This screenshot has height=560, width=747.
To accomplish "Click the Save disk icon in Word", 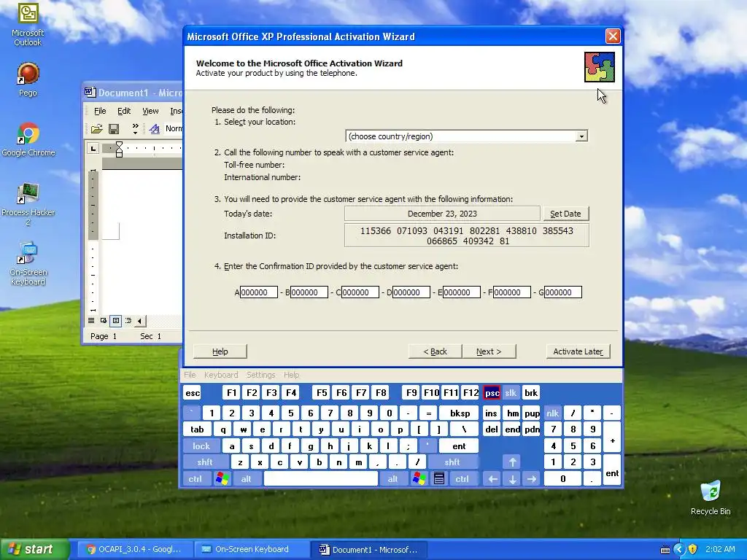I will (x=114, y=128).
